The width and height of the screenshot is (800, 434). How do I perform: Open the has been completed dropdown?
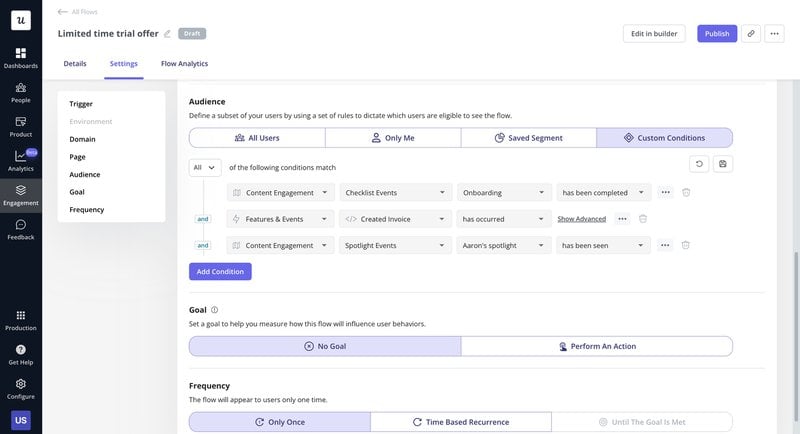coord(604,193)
